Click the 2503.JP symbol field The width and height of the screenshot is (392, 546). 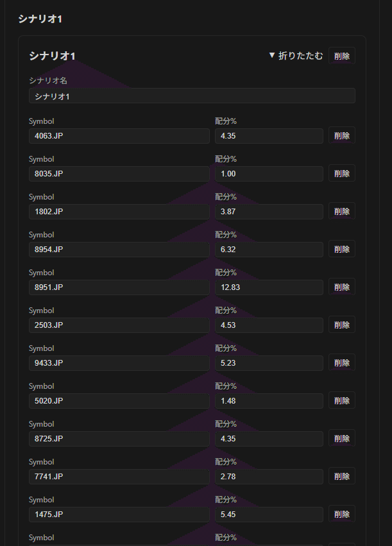(119, 325)
